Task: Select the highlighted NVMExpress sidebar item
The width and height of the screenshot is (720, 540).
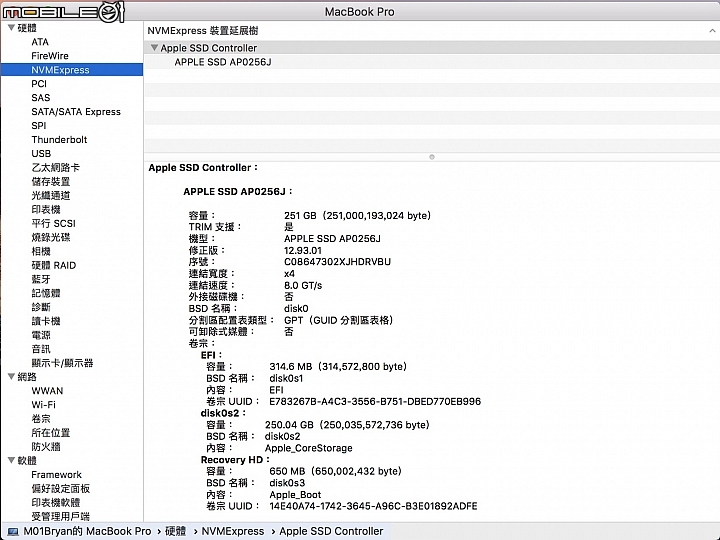Action: coord(72,70)
